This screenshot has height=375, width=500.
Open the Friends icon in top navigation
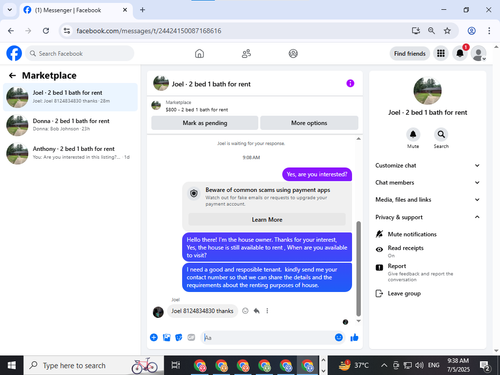(x=246, y=53)
